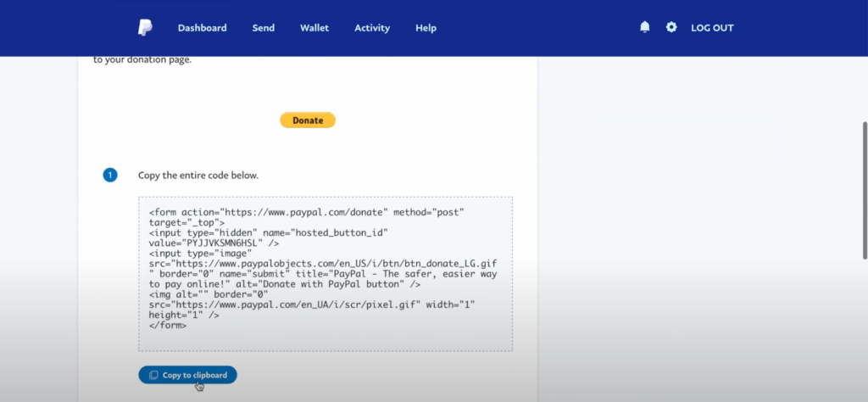Open the Wallet menu item
Image resolution: width=868 pixels, height=402 pixels.
click(314, 28)
